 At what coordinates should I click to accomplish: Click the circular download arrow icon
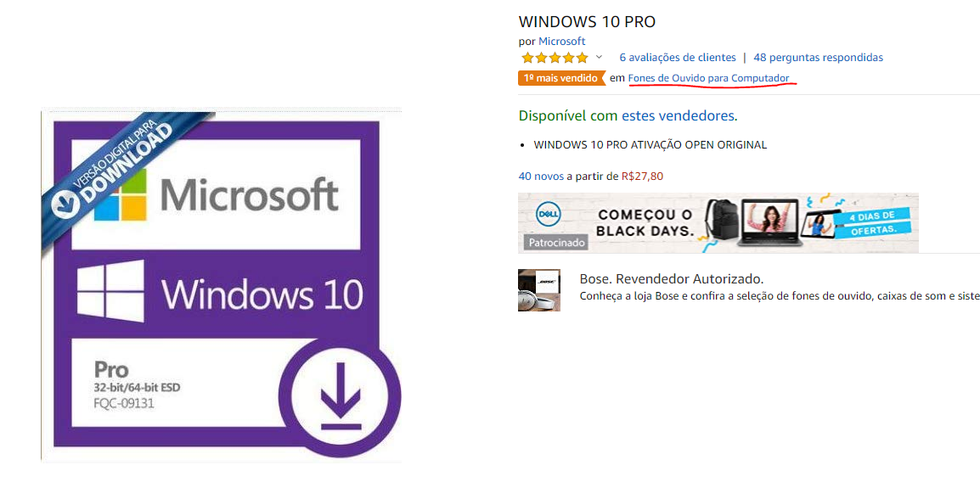click(x=340, y=397)
